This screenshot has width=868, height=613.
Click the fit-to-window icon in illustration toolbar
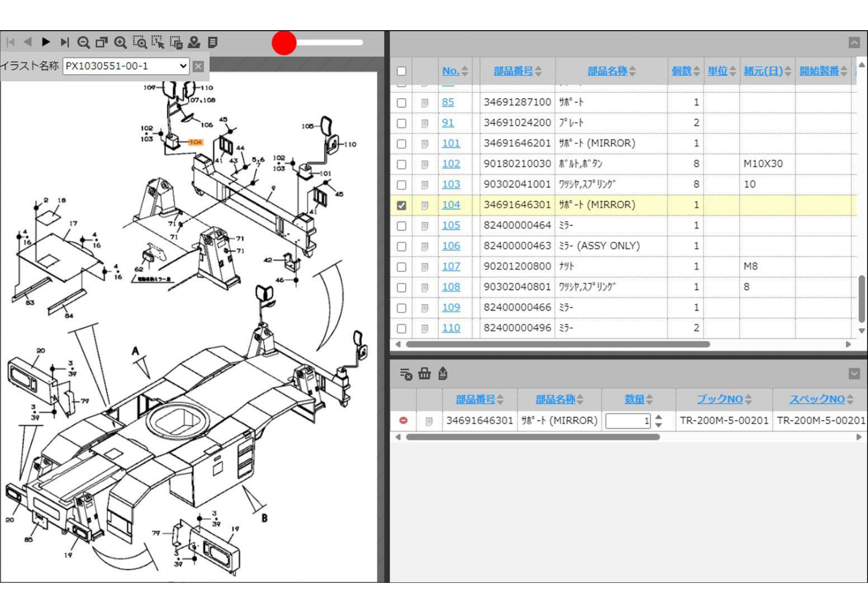pyautogui.click(x=102, y=43)
